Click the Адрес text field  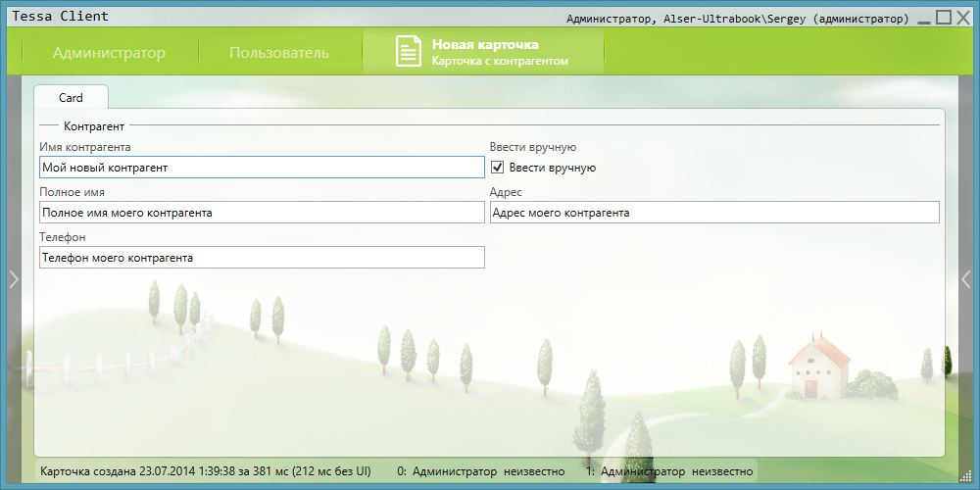713,213
